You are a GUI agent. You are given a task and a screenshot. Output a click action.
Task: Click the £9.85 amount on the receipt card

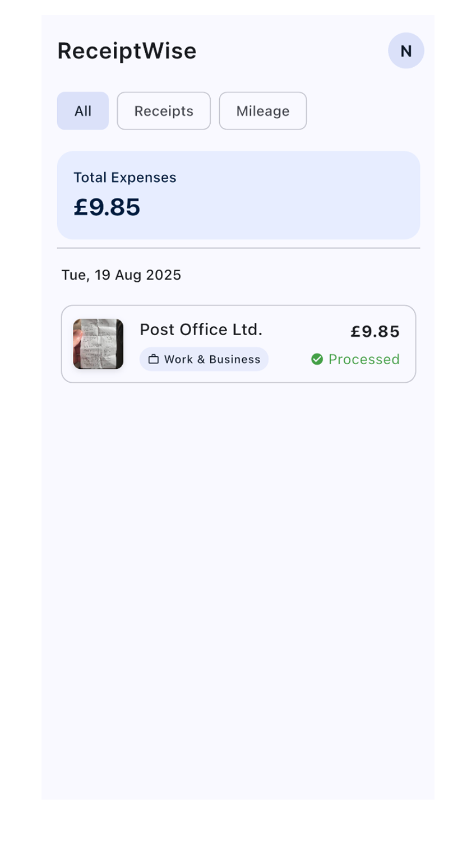point(375,332)
